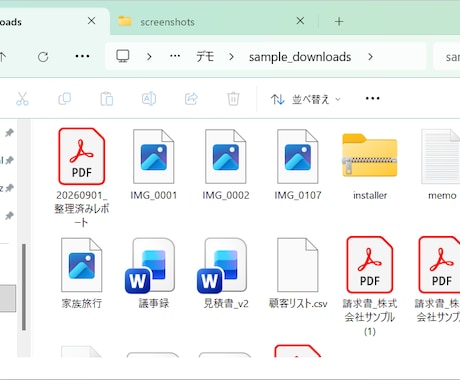Select the memo text file
The image size is (460, 380).
click(x=441, y=165)
